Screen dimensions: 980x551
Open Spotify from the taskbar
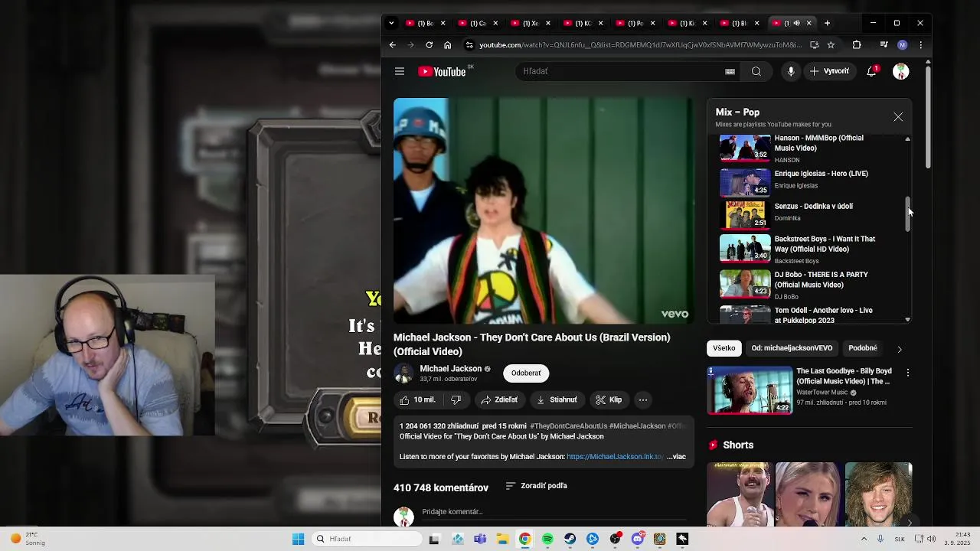pyautogui.click(x=547, y=539)
